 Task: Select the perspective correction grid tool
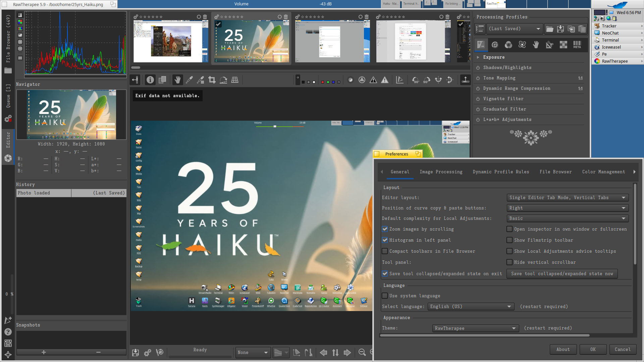(235, 80)
